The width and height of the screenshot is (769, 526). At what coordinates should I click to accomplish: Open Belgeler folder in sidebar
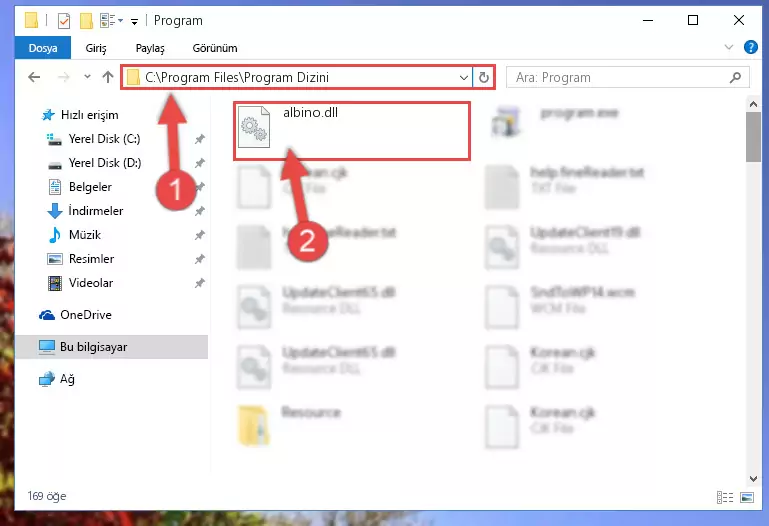click(x=90, y=187)
